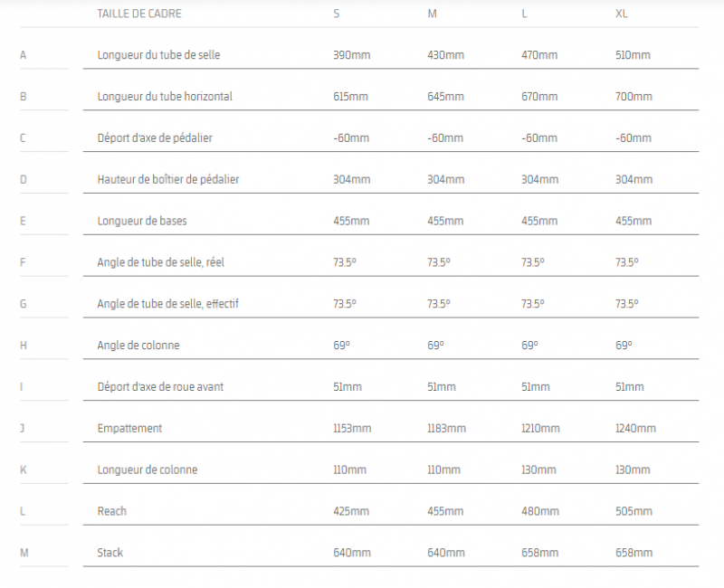
Task: Click the 1183mm wheelbase value
Action: coord(446,428)
